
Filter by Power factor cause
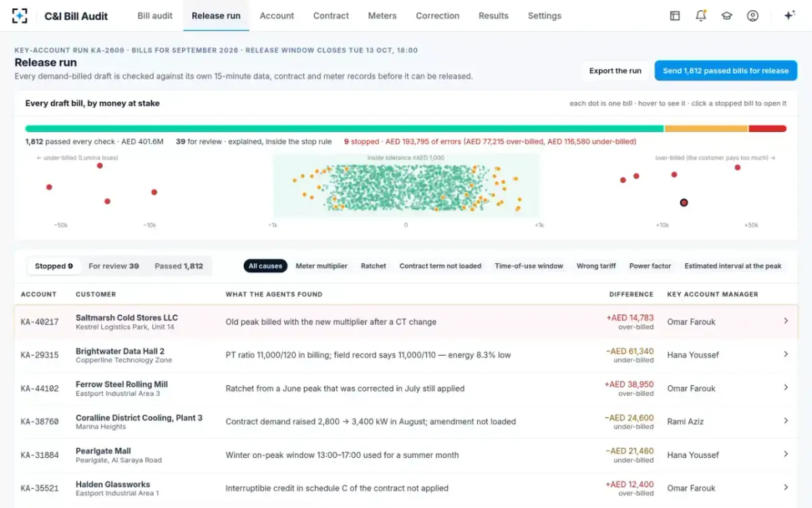pyautogui.click(x=650, y=266)
